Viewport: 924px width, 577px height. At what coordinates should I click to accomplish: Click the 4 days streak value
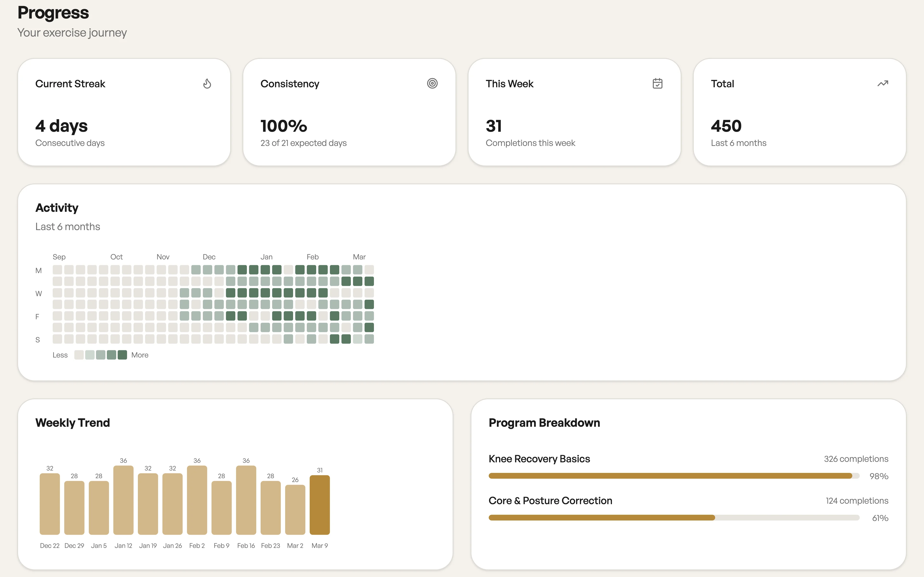coord(61,126)
